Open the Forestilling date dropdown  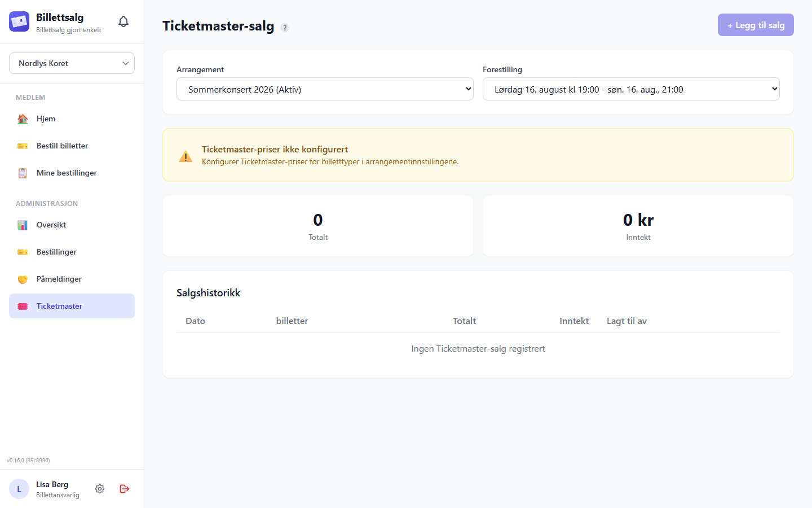(x=631, y=89)
